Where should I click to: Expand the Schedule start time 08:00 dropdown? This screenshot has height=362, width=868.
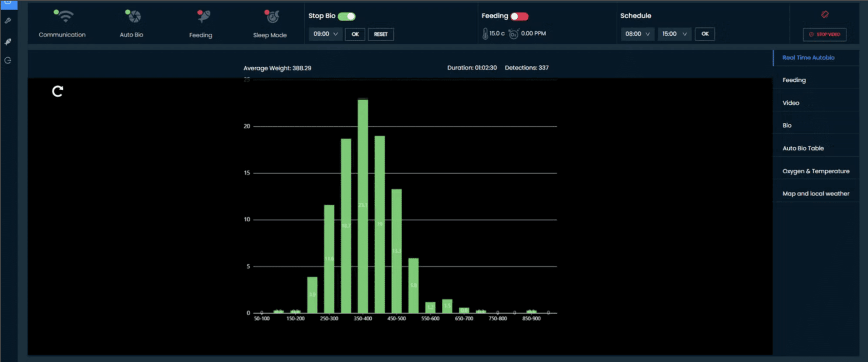(637, 34)
